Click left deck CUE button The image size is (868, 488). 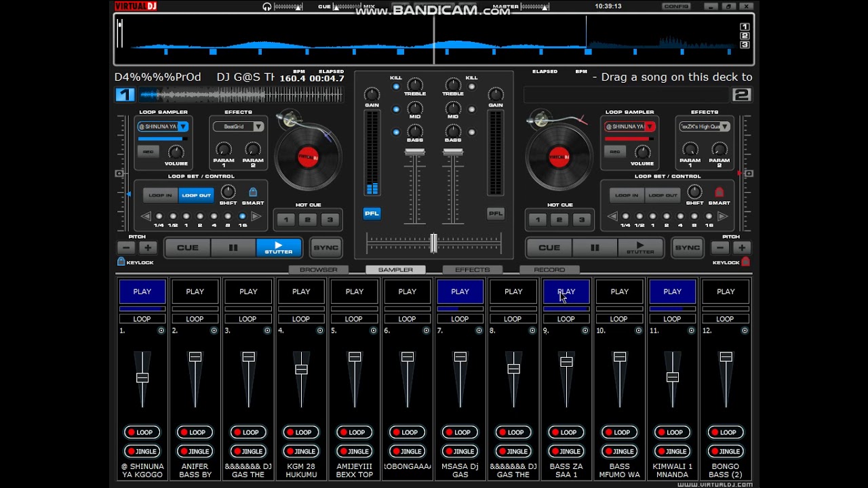click(x=188, y=247)
